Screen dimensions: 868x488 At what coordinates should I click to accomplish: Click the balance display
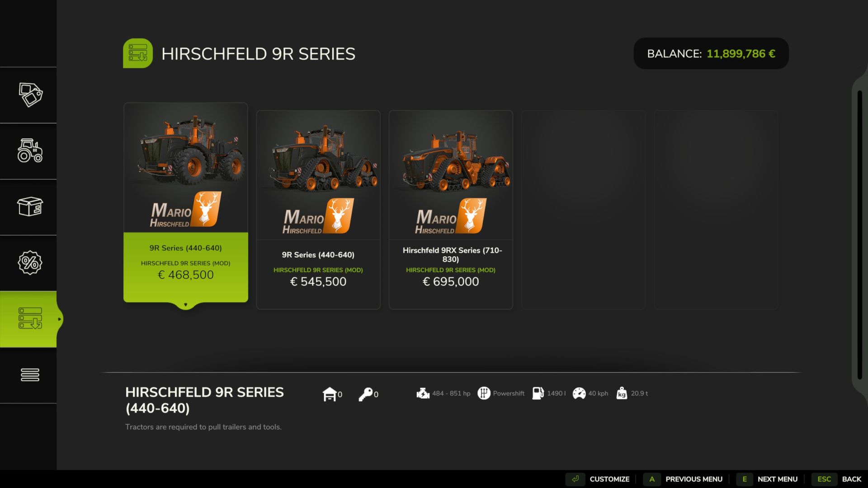[711, 53]
